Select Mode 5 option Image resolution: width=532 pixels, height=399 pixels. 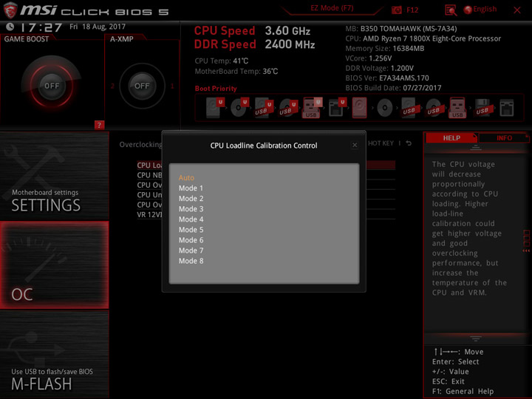tap(191, 230)
